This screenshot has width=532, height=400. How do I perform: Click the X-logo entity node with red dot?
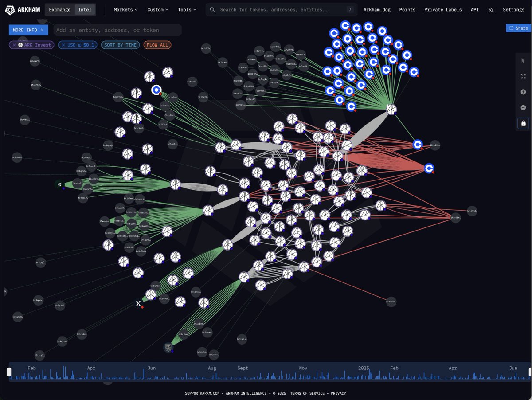click(x=139, y=304)
